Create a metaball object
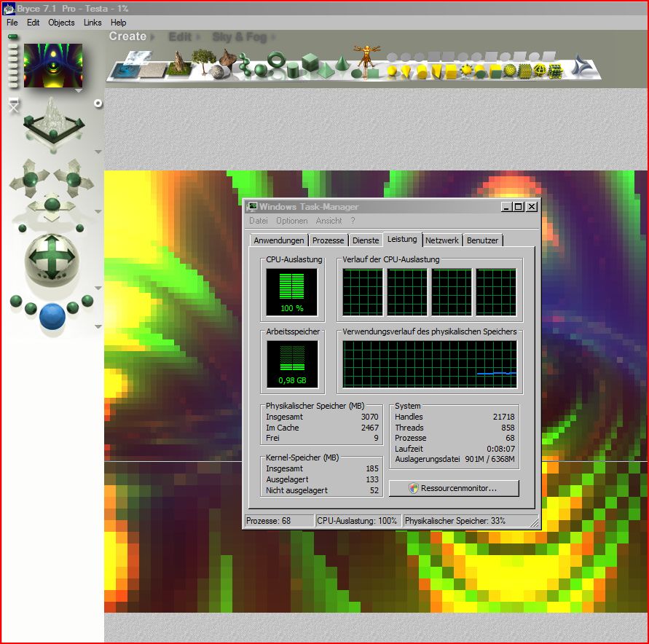 245,66
